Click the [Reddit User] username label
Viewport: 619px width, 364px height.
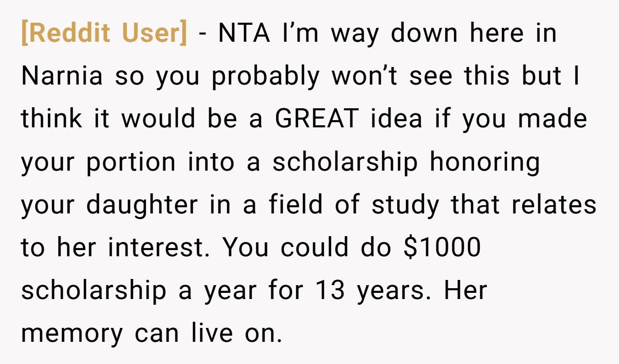click(x=104, y=34)
